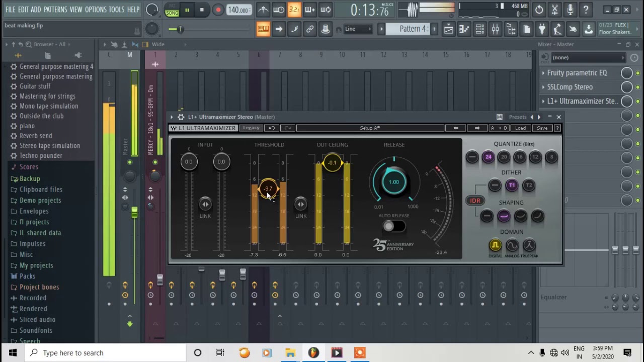Image resolution: width=644 pixels, height=362 pixels.
Task: Select T2 dither type
Action: pos(529,186)
